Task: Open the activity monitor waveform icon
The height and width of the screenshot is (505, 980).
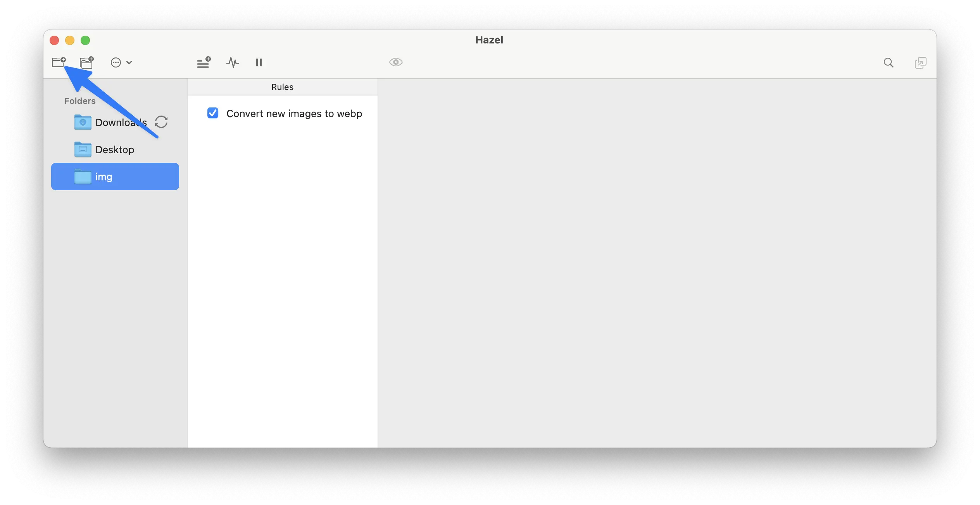Action: pyautogui.click(x=232, y=62)
